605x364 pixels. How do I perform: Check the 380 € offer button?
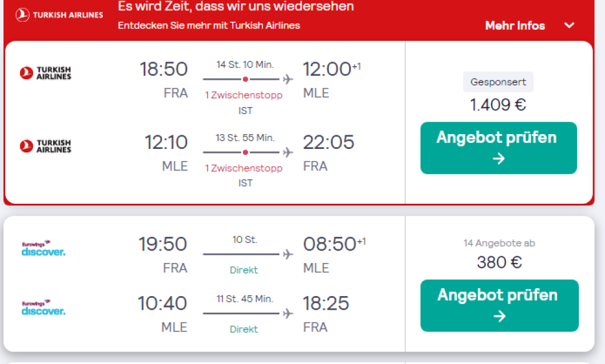499,305
